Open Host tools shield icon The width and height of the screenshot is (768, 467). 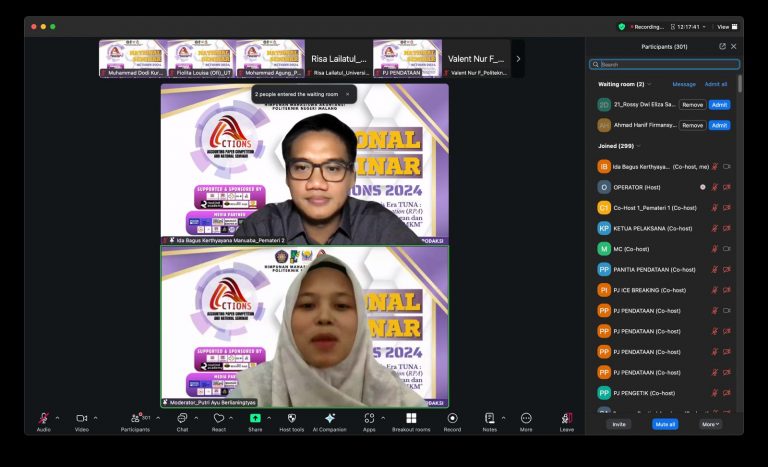click(291, 418)
